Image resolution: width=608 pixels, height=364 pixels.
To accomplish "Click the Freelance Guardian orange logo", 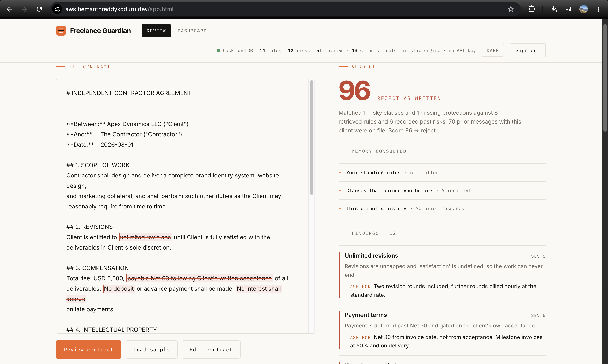I will click(61, 31).
